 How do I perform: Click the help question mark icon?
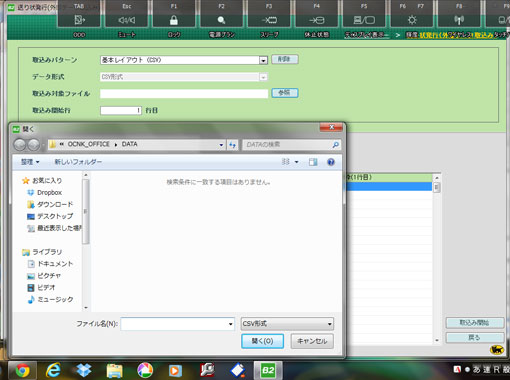[331, 162]
